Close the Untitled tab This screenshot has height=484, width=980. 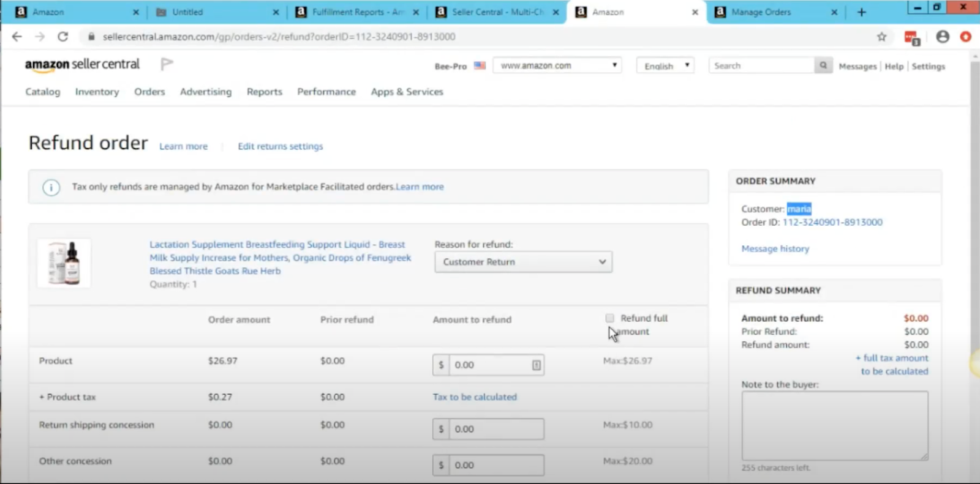276,12
